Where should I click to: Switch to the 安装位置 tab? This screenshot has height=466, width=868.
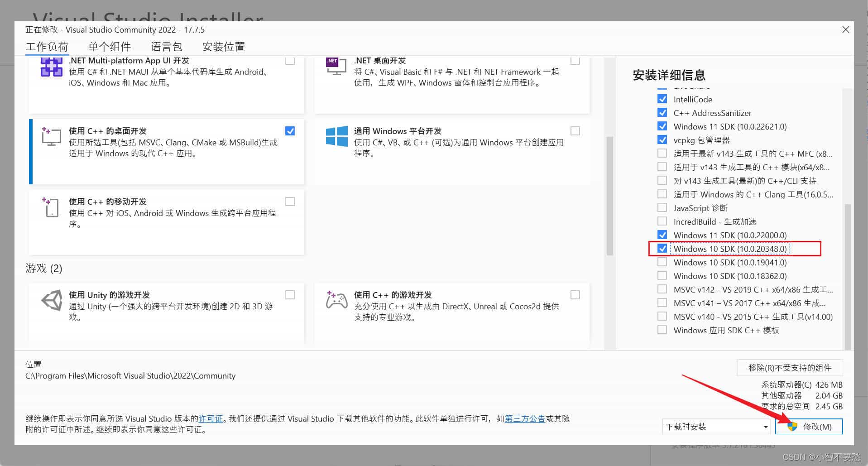tap(224, 47)
